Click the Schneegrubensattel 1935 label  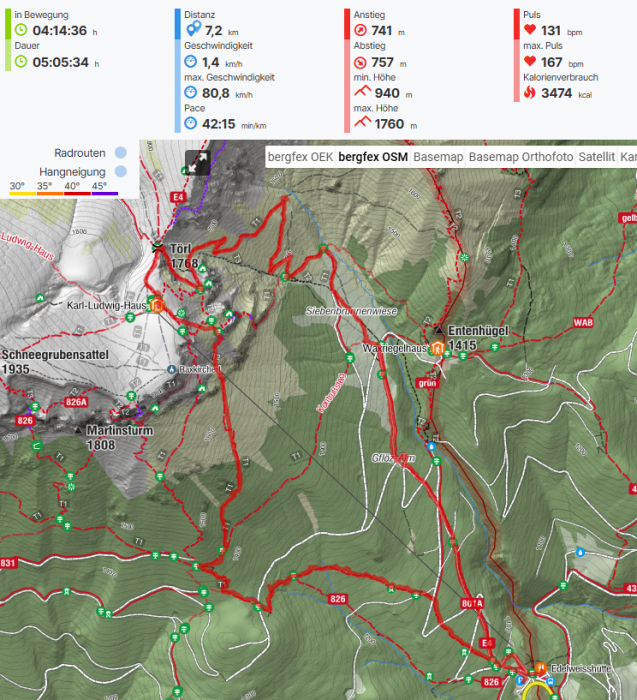click(55, 362)
